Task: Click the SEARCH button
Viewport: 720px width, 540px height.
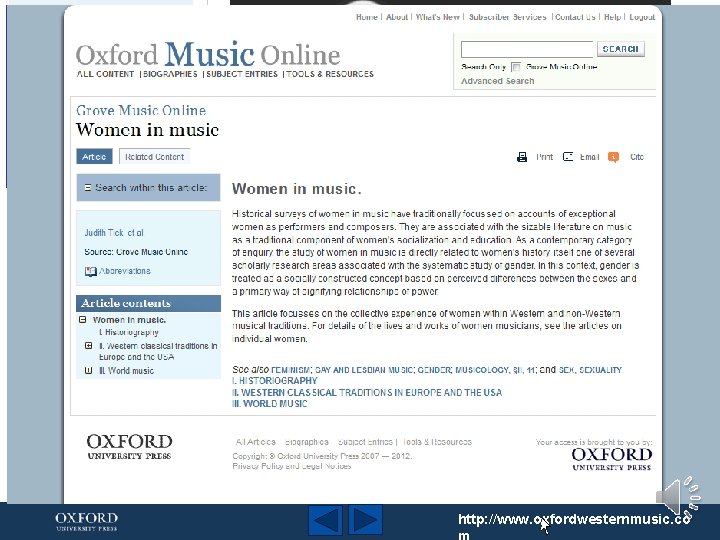Action: coord(621,49)
